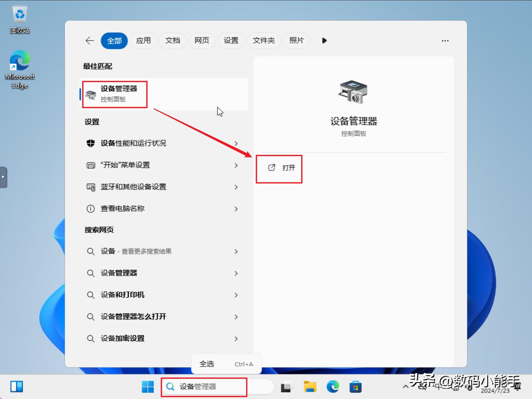Launch Microsoft Edge from the taskbar
This screenshot has height=399, width=532.
(x=333, y=386)
